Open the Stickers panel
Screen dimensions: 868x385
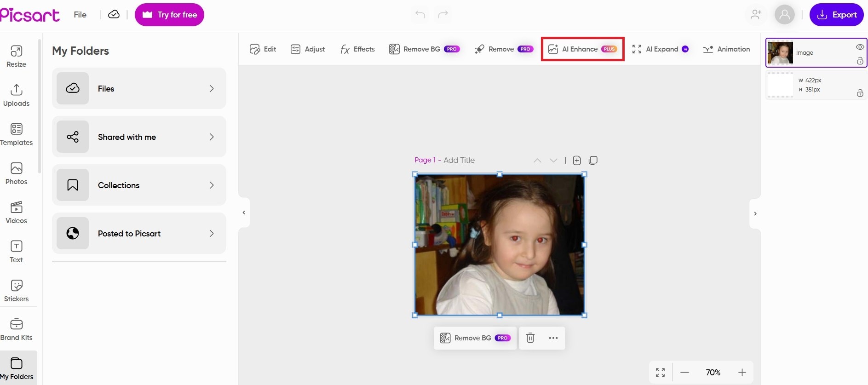coord(16,291)
